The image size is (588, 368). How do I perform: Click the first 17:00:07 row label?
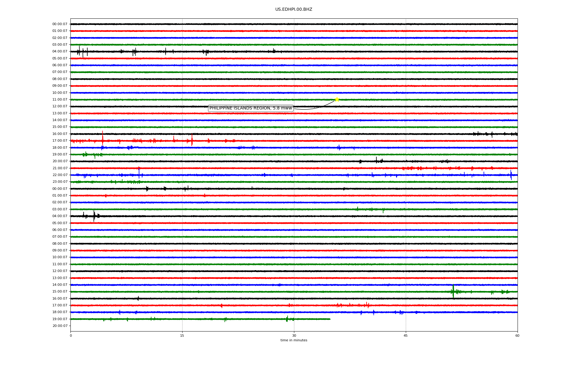[60, 141]
